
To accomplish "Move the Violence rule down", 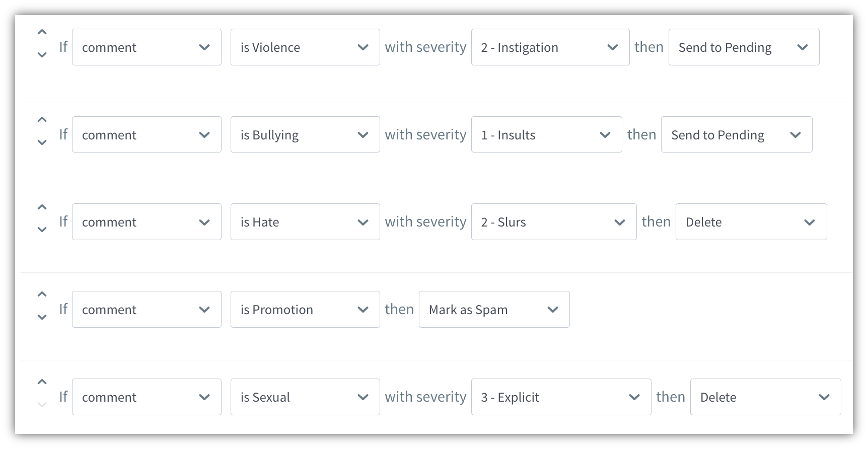I will (x=42, y=55).
